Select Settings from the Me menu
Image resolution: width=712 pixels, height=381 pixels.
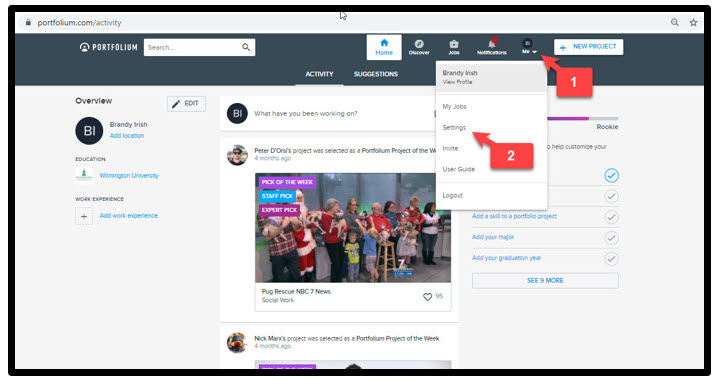click(x=454, y=128)
